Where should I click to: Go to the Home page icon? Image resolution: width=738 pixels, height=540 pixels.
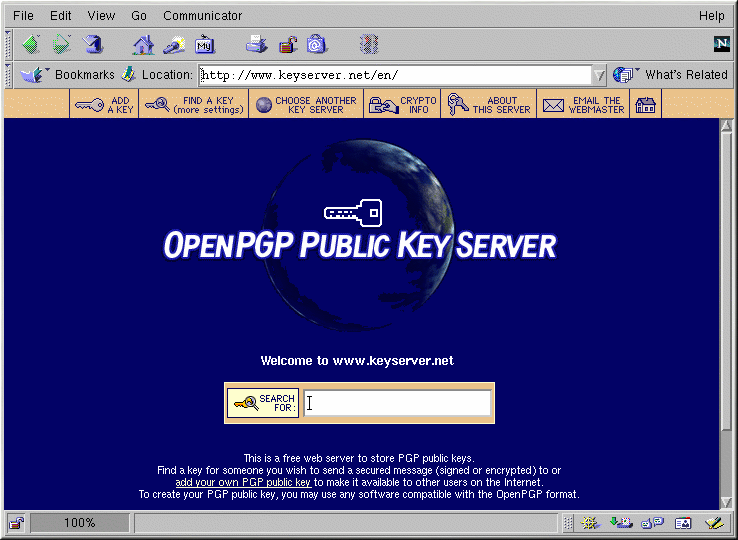pyautogui.click(x=144, y=44)
